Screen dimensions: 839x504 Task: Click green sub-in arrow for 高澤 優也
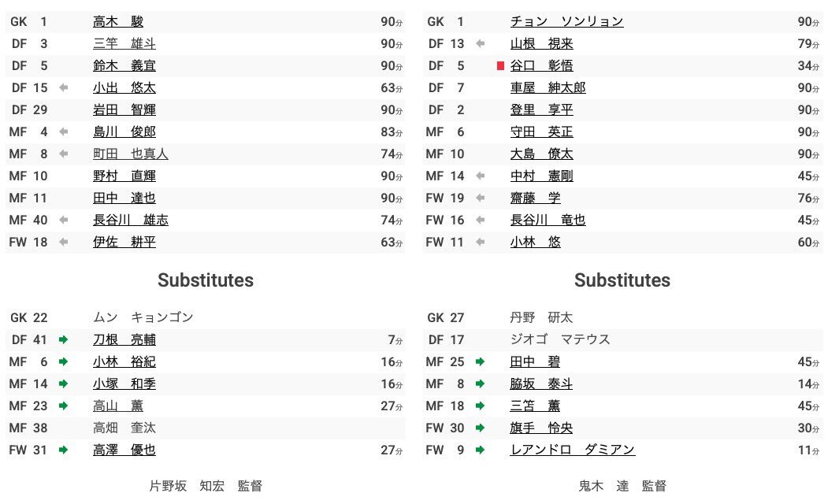(64, 450)
